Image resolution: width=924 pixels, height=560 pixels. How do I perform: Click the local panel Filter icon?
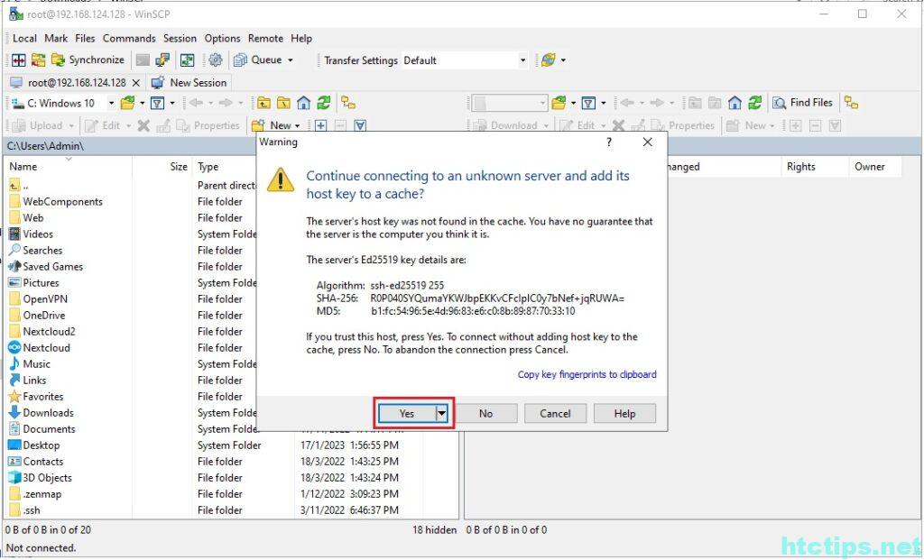click(157, 104)
